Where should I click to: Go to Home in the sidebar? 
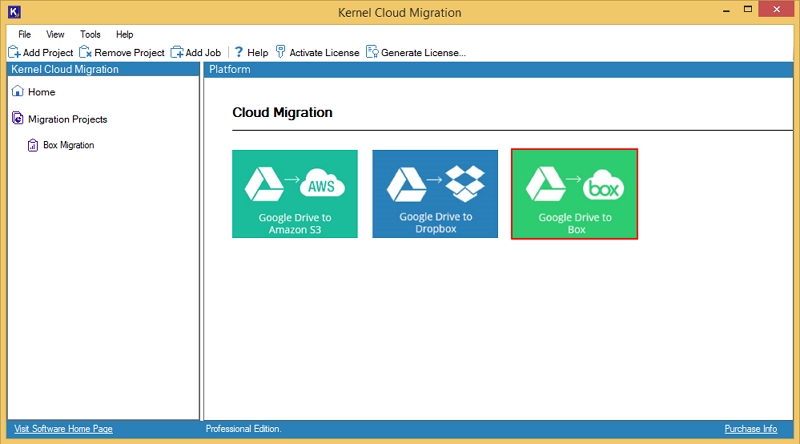(41, 92)
